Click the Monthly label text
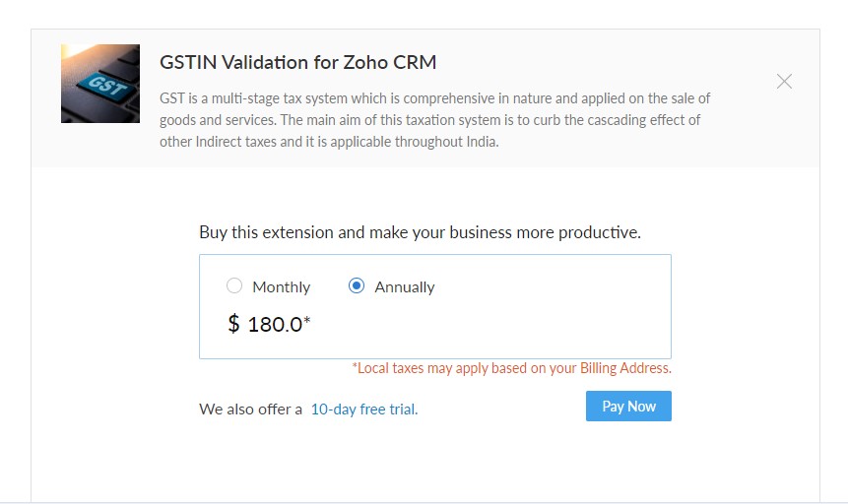848x504 pixels. (281, 287)
